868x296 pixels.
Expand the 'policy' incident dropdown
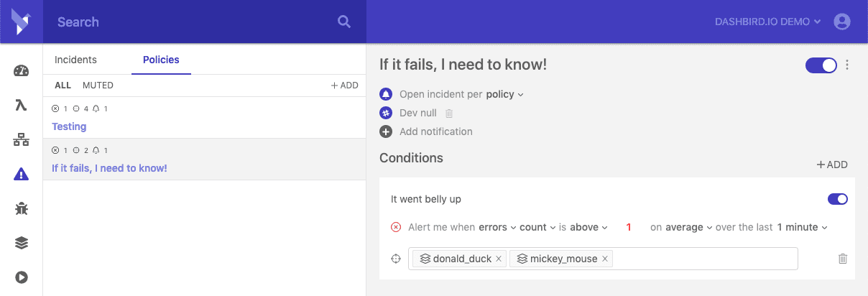coord(505,94)
